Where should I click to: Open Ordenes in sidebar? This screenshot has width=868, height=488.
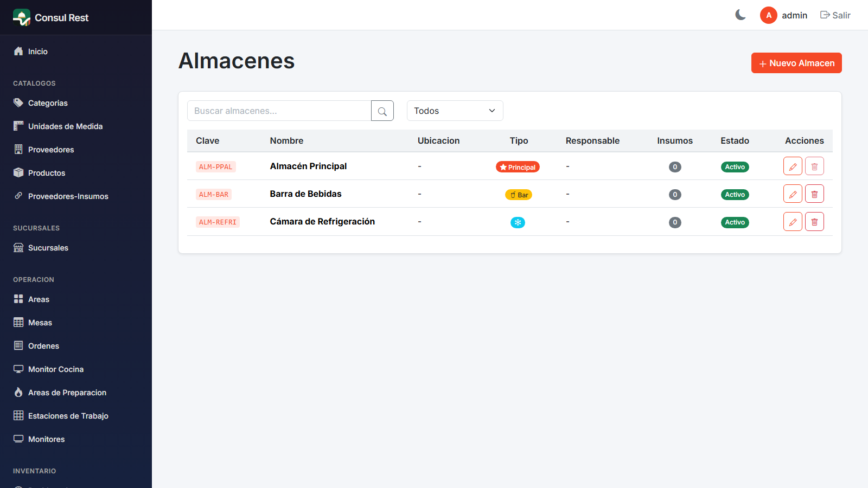pyautogui.click(x=76, y=346)
